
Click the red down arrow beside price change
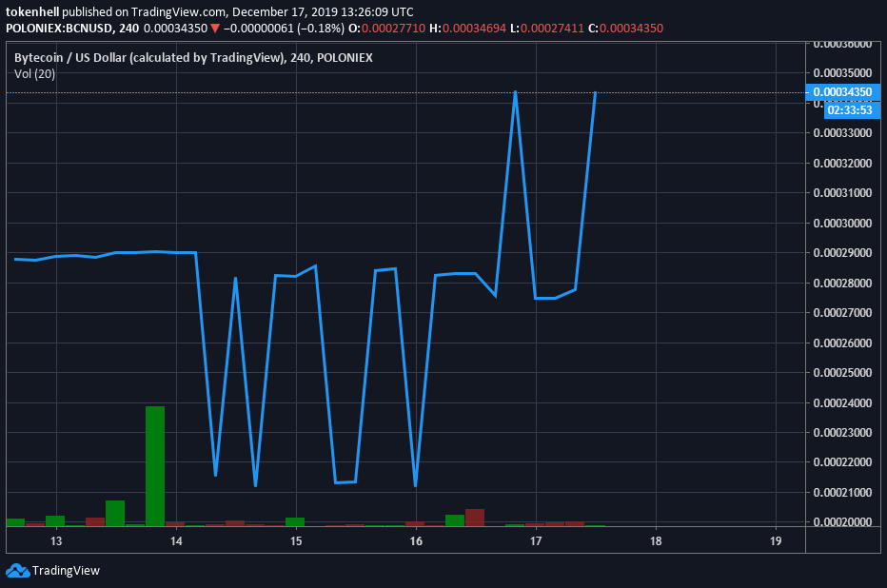tap(215, 29)
